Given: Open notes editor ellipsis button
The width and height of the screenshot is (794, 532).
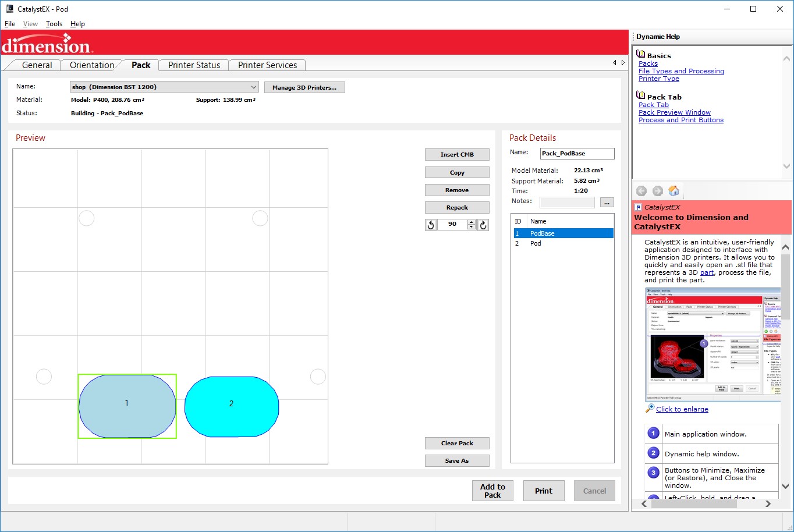Looking at the screenshot, I should tap(607, 203).
